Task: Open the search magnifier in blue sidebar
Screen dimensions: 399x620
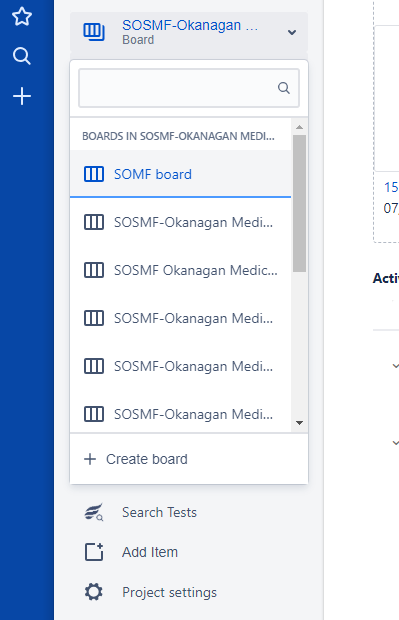Action: click(22, 56)
